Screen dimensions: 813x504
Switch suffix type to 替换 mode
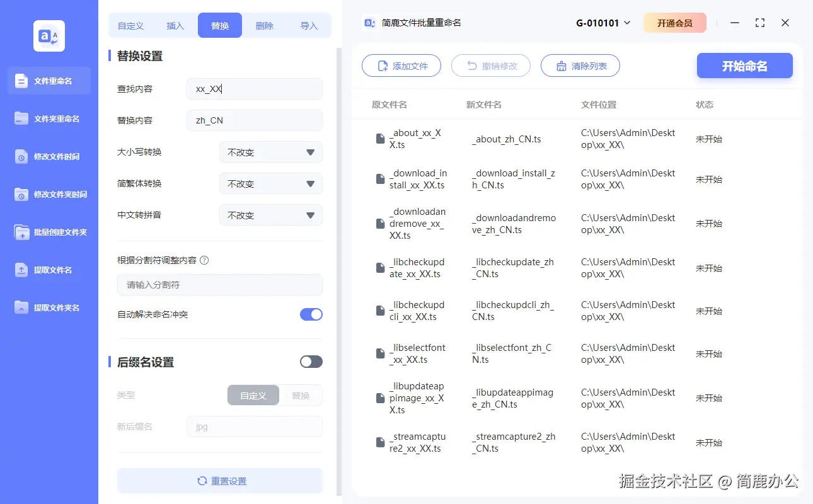point(301,395)
